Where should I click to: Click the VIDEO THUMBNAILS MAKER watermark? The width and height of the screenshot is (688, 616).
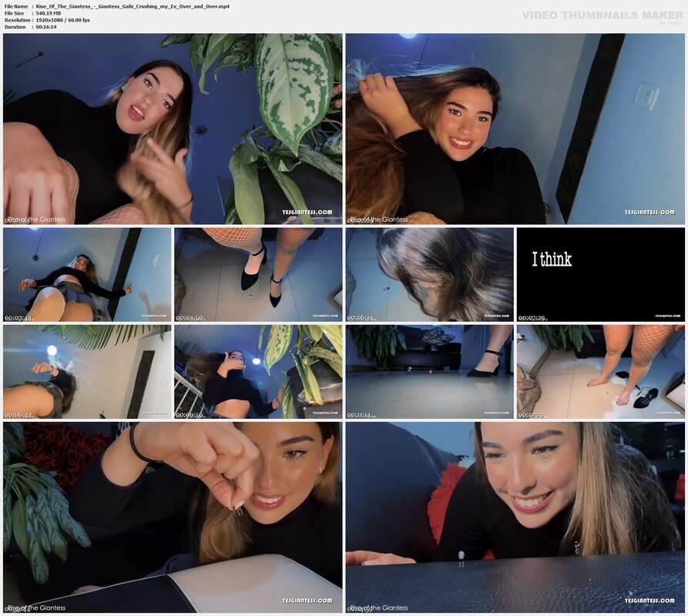(x=602, y=15)
